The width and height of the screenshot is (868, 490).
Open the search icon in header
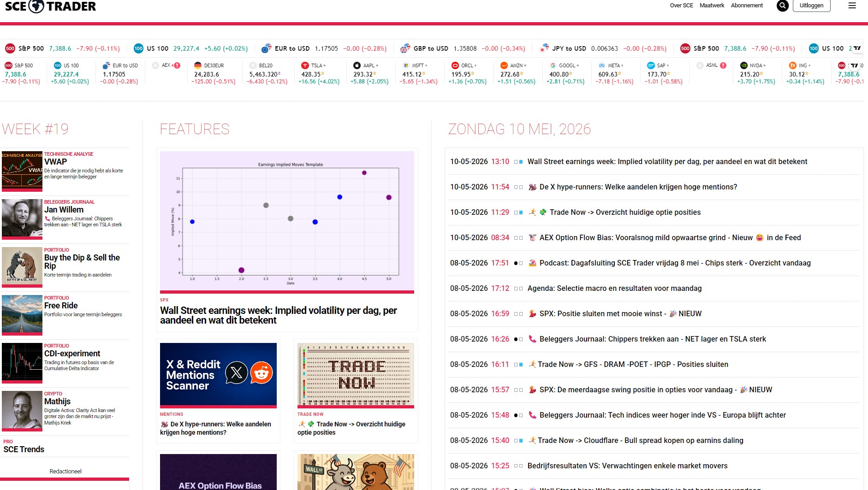(x=783, y=6)
